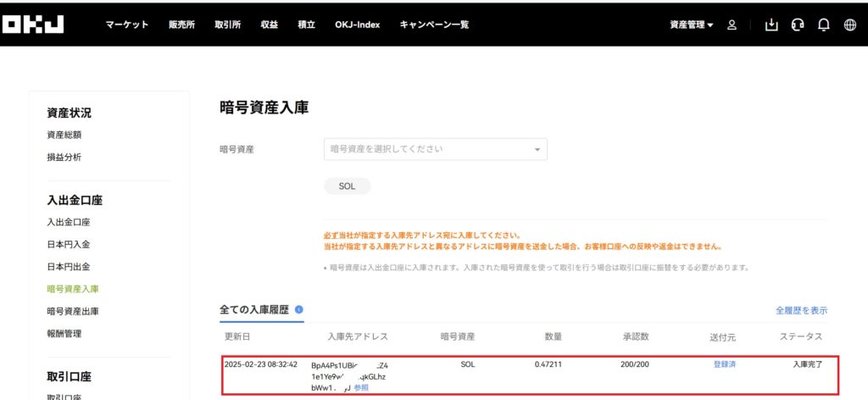Open 日本円出金 in sidebar
868x400 pixels.
point(69,267)
